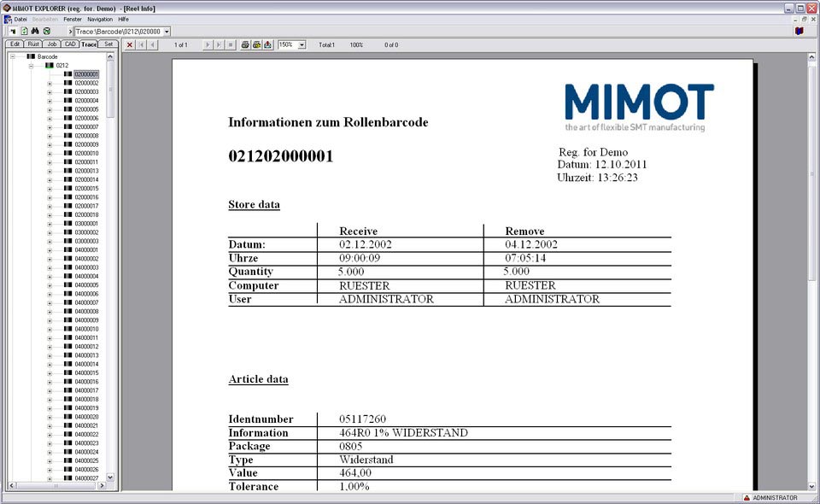Open the Fenster menu
The image size is (820, 504).
click(x=73, y=20)
